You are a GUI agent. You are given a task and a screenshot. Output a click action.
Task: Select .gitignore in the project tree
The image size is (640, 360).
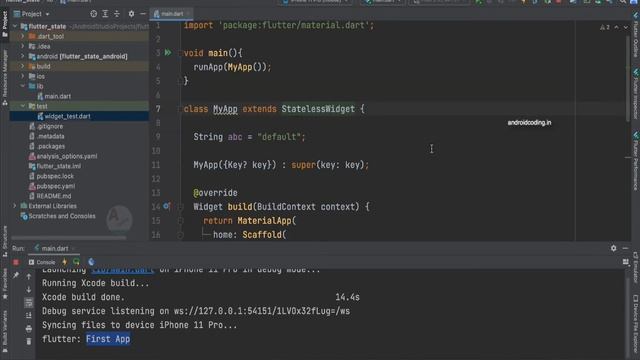tap(50, 126)
